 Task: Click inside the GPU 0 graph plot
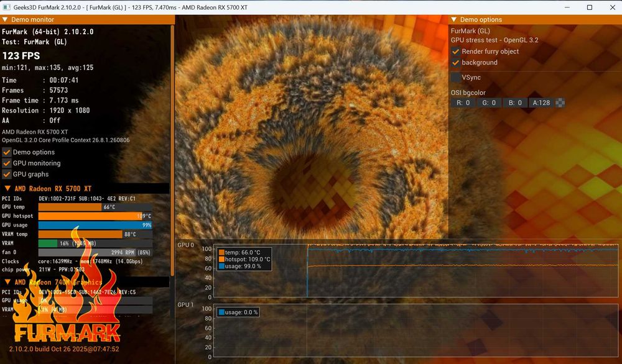(x=415, y=270)
